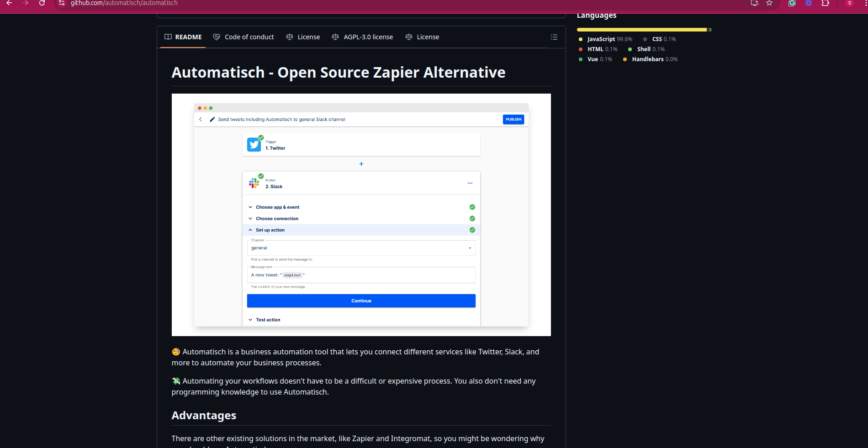Open the Extensions puzzle-piece icon
The height and width of the screenshot is (448, 868).
tap(825, 3)
